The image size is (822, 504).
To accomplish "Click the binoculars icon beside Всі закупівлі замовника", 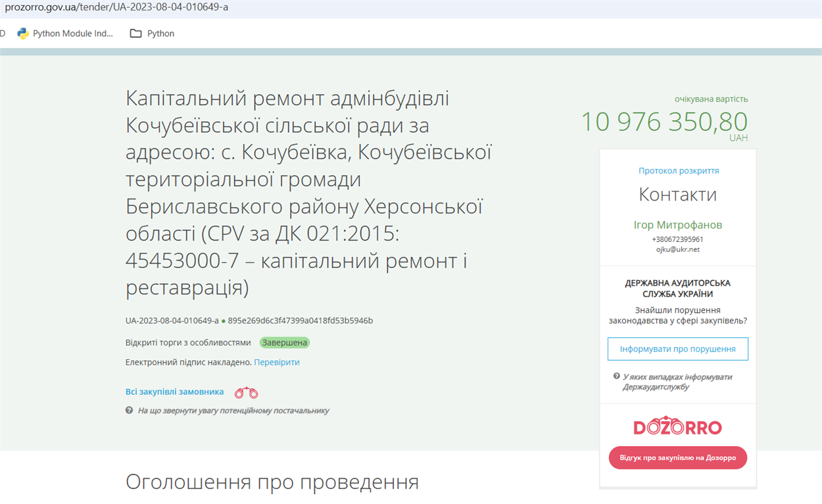I will coord(247,392).
